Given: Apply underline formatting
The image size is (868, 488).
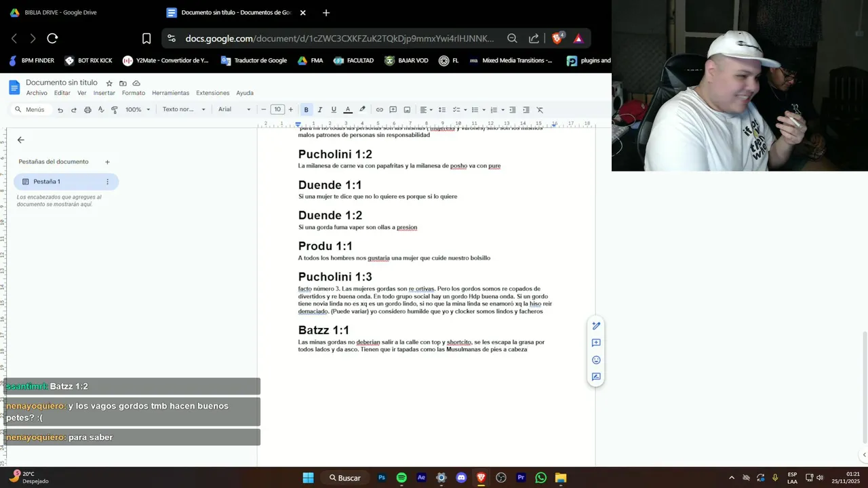Looking at the screenshot, I should (x=334, y=110).
